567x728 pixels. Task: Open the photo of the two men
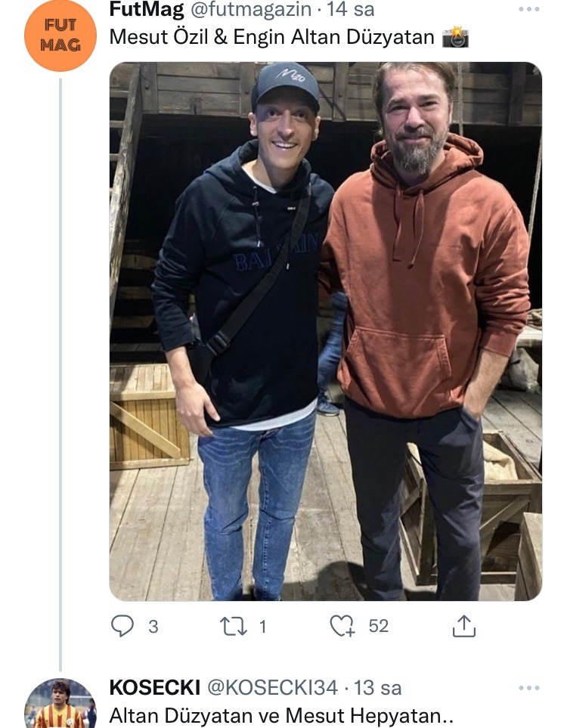(325, 331)
